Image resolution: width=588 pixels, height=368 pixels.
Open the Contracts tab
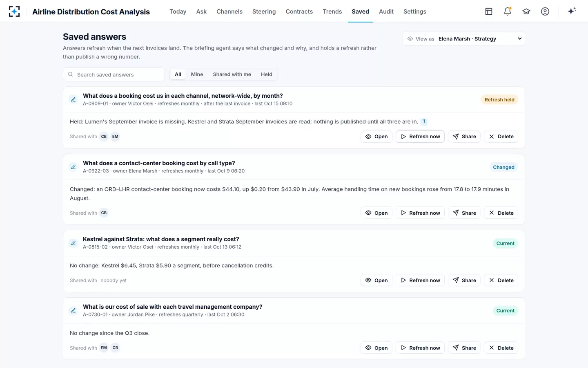coord(299,11)
